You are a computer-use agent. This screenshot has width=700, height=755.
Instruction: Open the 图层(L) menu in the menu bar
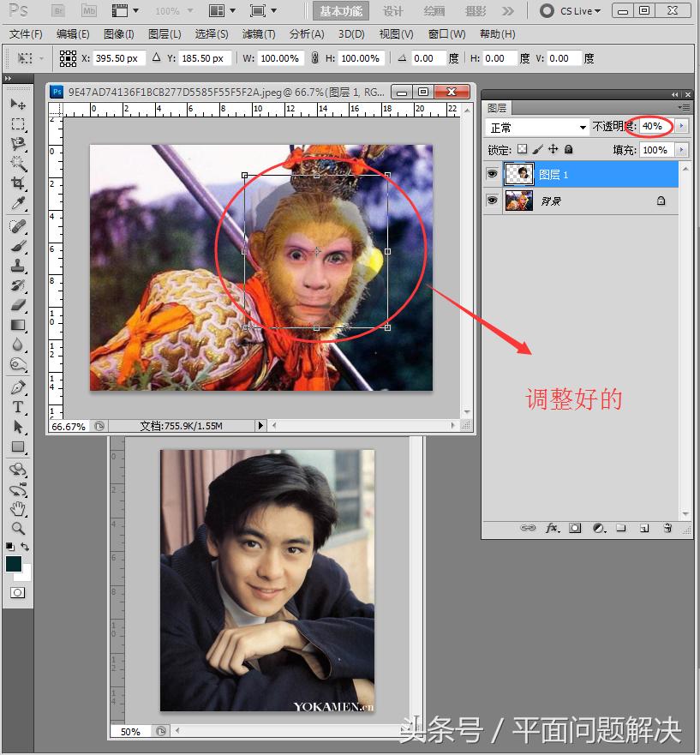point(165,34)
